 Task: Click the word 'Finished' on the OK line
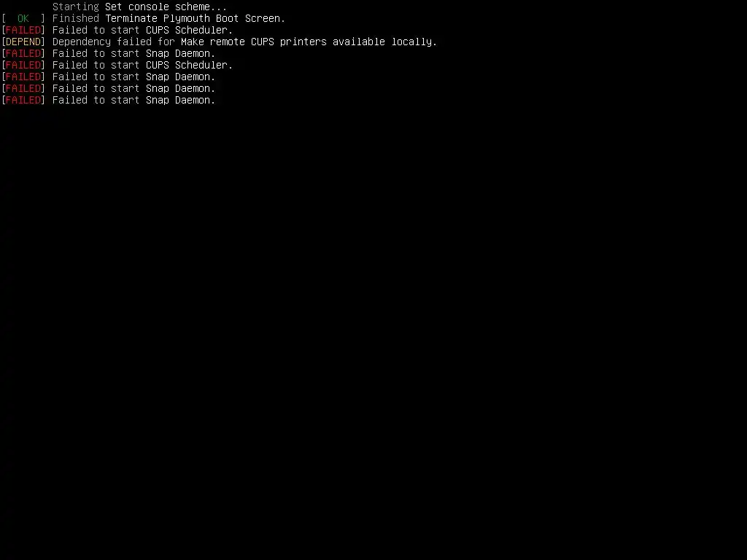tap(76, 18)
